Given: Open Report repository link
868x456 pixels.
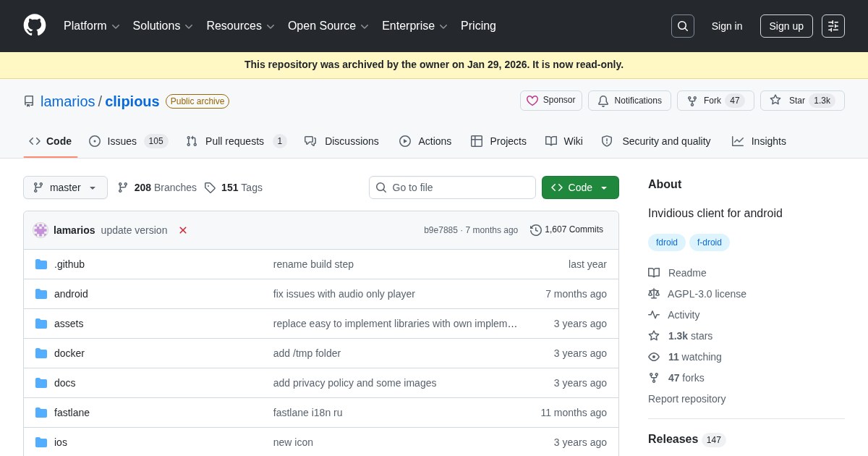Looking at the screenshot, I should [x=686, y=399].
